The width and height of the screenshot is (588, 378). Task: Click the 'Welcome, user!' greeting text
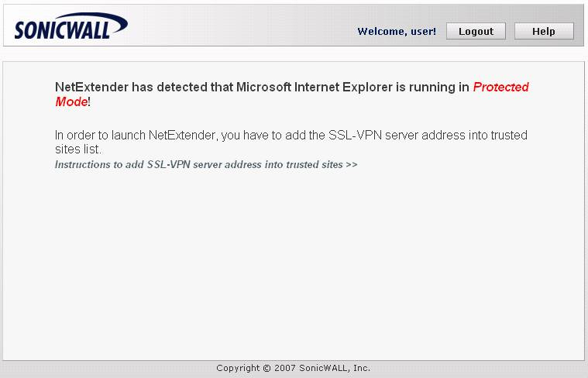(397, 31)
